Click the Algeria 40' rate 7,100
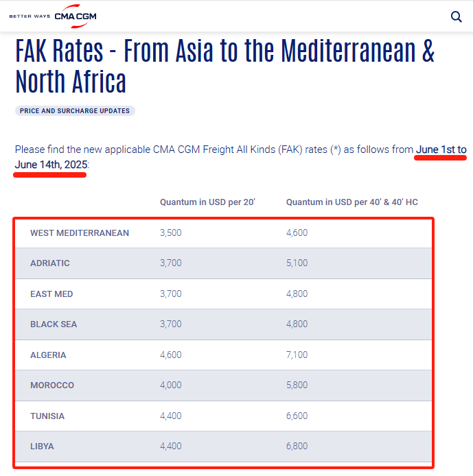The height and width of the screenshot is (476, 473). 297,355
